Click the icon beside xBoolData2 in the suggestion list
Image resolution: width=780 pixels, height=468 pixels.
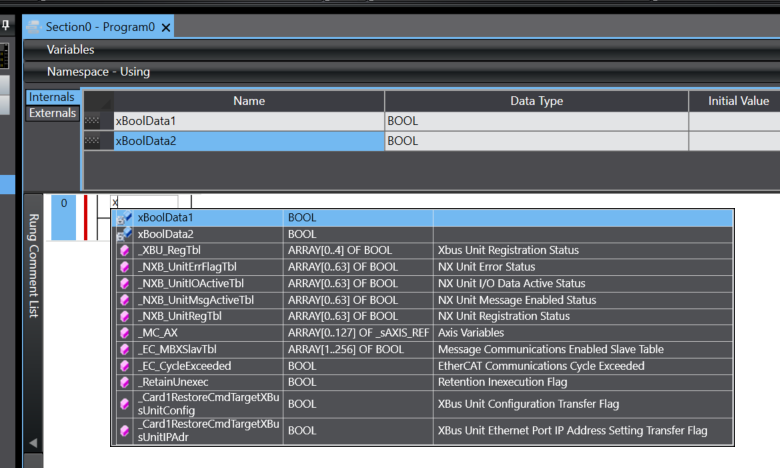click(125, 234)
